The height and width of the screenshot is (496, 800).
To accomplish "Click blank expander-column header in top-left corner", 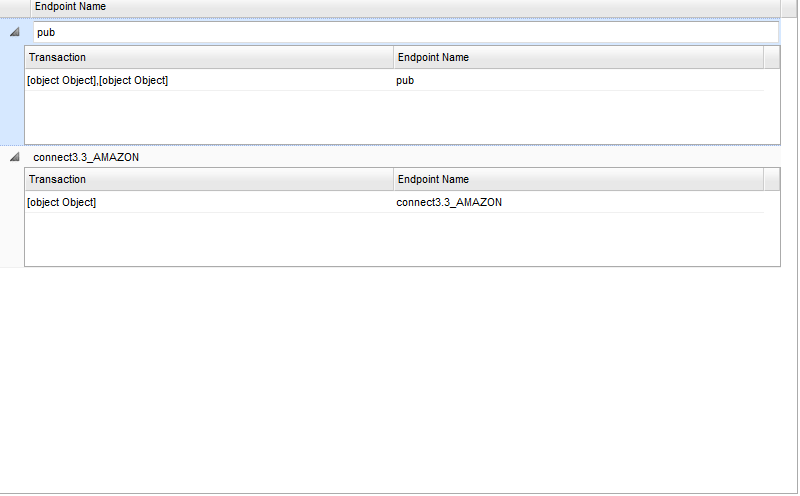I will coord(14,7).
